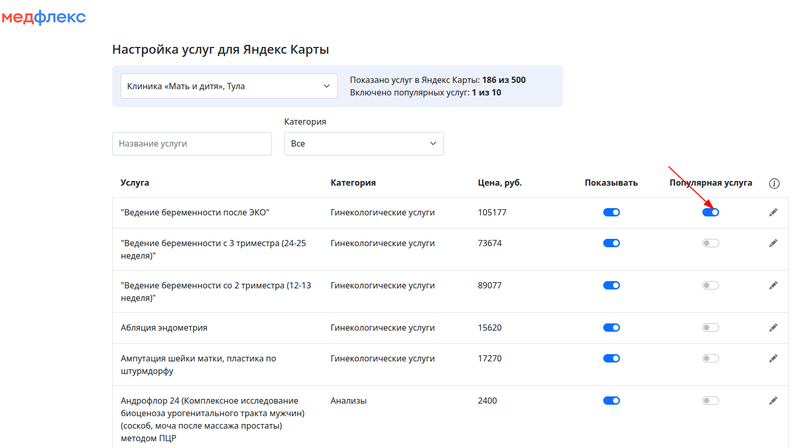Open editing for Андрофлор 24 service
The width and height of the screenshot is (800, 448).
coord(773,401)
